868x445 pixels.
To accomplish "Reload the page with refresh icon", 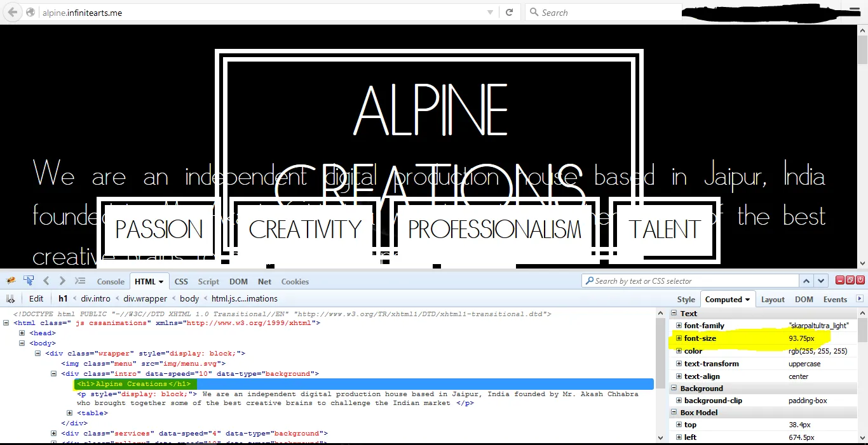I will click(x=509, y=12).
